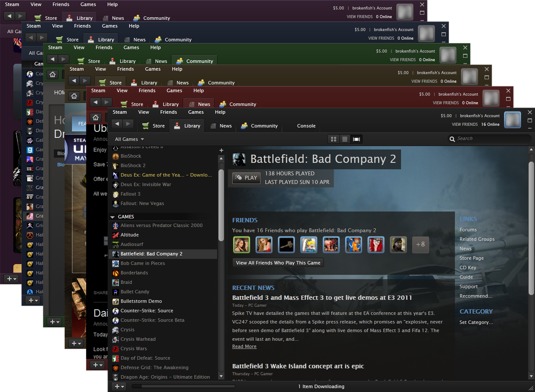Click the Day of Defeat: Source list icon
The image size is (535, 392).
click(115, 358)
